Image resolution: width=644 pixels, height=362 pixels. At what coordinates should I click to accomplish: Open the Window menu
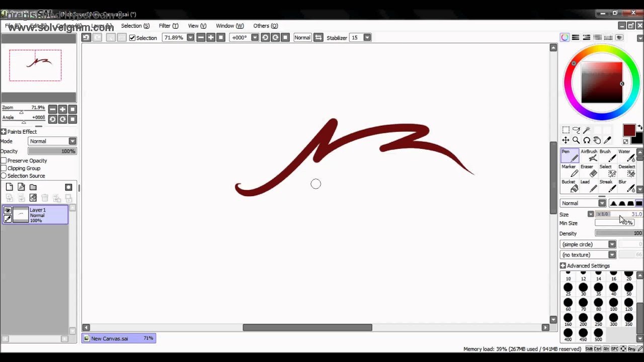tap(229, 26)
